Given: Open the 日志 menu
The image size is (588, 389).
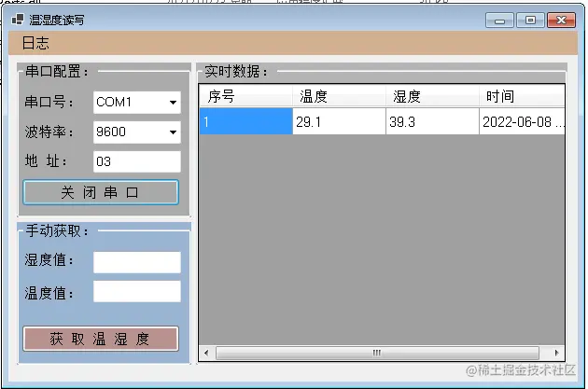Looking at the screenshot, I should [x=35, y=43].
